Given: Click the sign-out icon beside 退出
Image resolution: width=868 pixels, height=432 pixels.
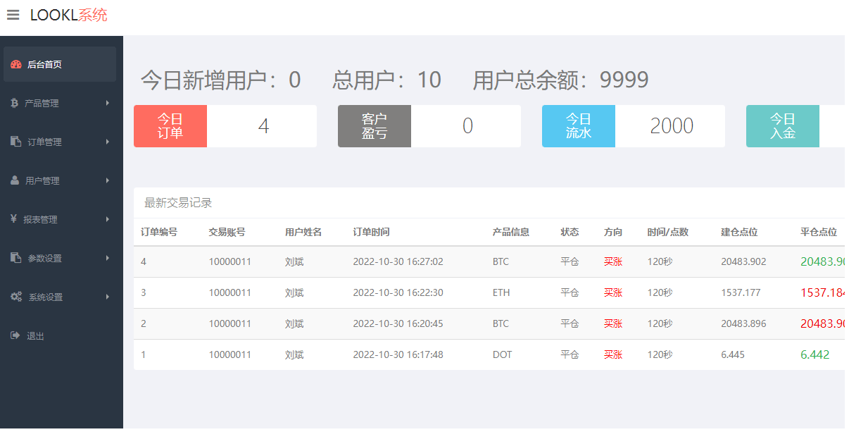Looking at the screenshot, I should pyautogui.click(x=15, y=335).
